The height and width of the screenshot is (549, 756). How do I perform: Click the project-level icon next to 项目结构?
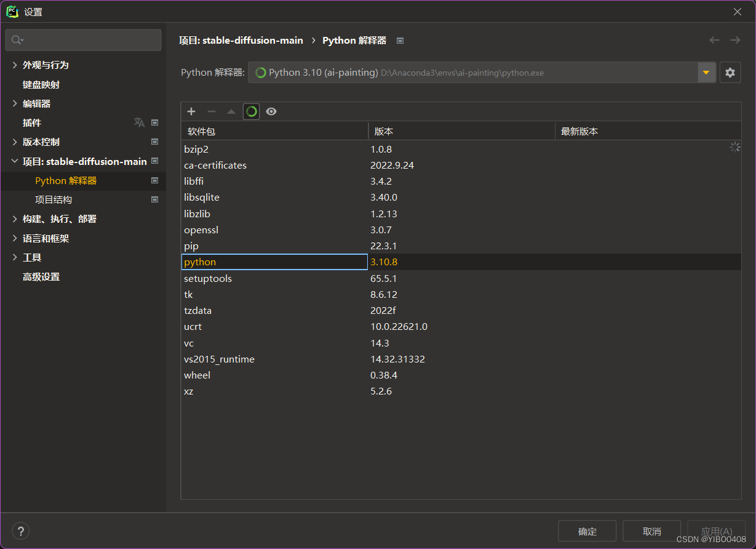pos(154,199)
